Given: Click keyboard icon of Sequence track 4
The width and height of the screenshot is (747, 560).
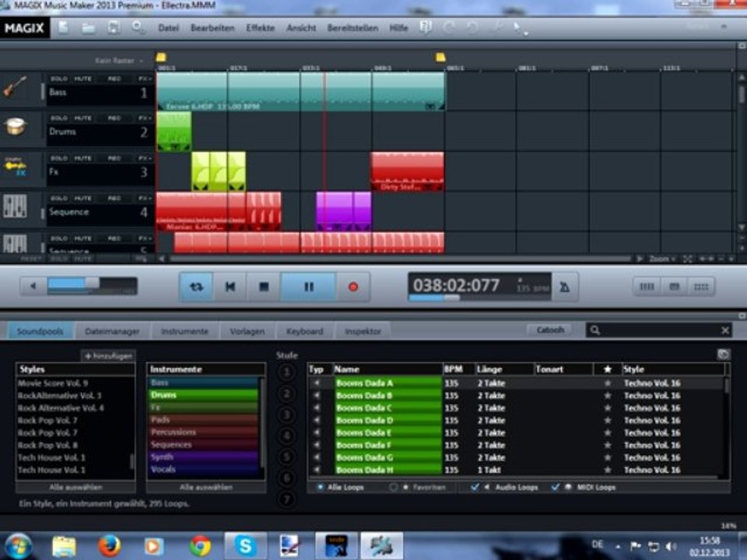Looking at the screenshot, I should coord(15,205).
